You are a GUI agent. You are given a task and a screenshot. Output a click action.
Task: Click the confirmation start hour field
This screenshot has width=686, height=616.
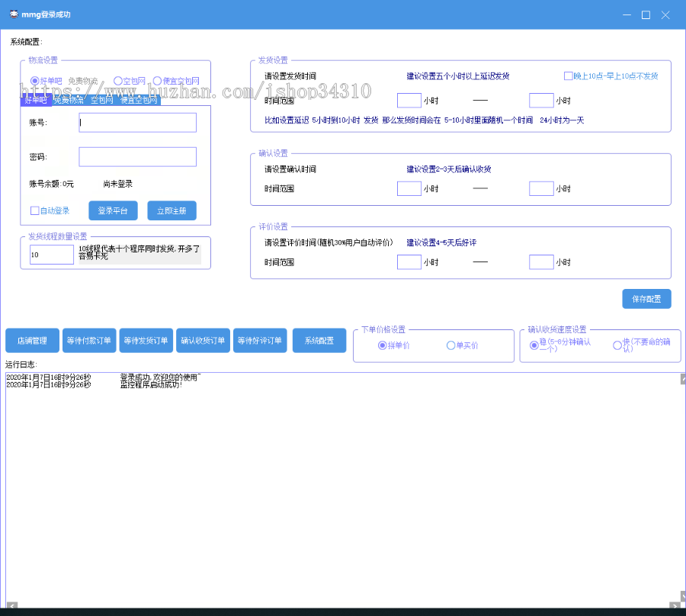tap(409, 188)
